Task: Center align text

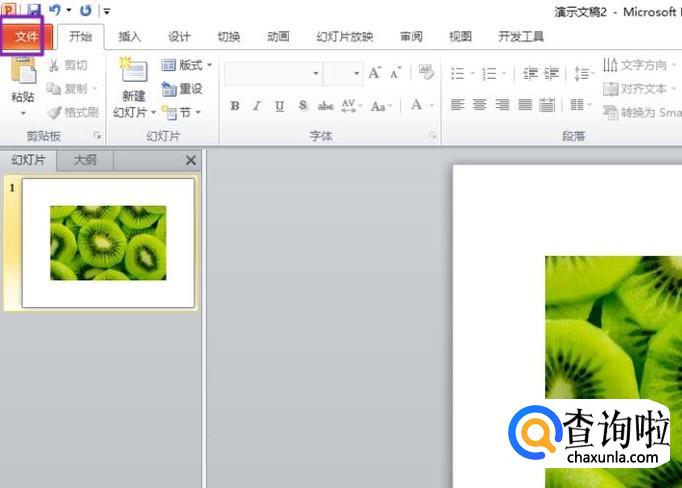Action: (x=480, y=105)
